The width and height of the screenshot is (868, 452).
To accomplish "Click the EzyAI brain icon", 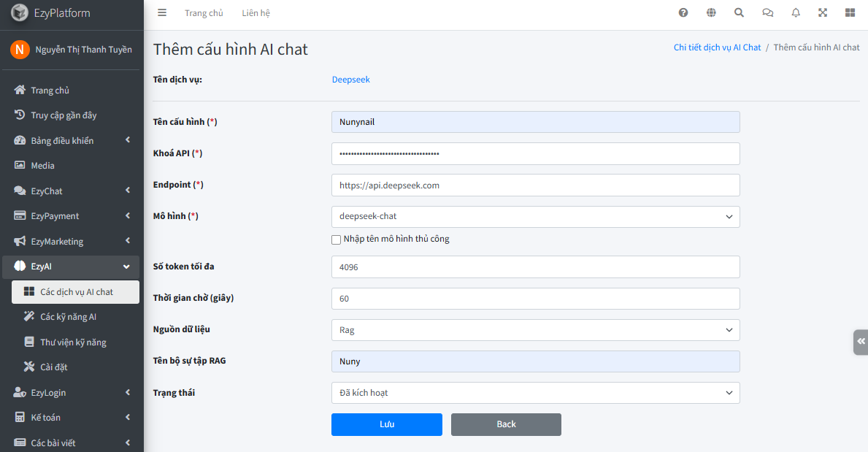I will [x=20, y=266].
